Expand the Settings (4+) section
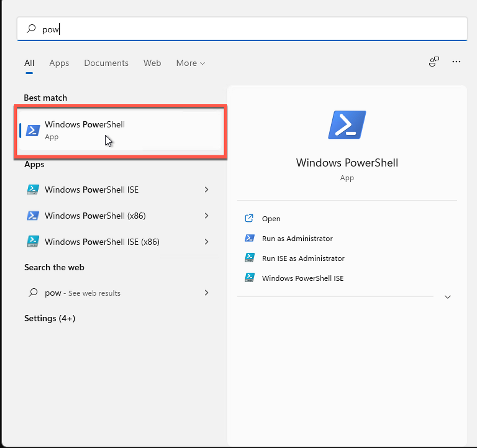 pos(50,318)
